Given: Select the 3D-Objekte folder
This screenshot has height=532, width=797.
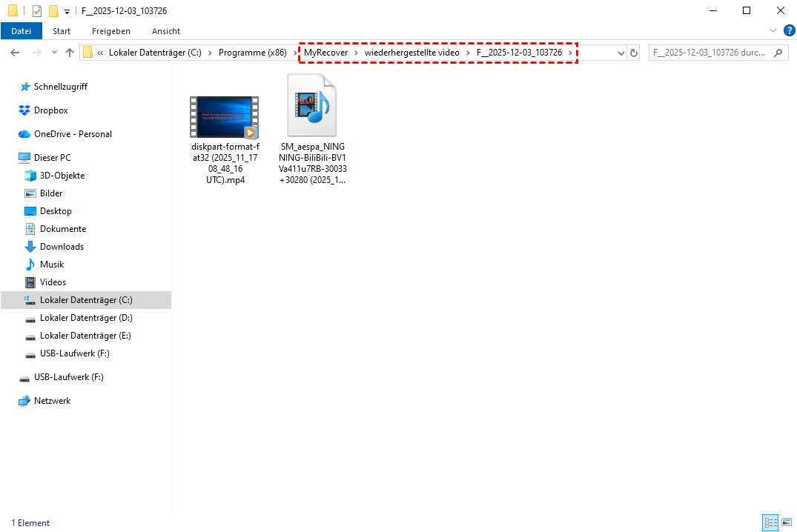Looking at the screenshot, I should [x=62, y=176].
